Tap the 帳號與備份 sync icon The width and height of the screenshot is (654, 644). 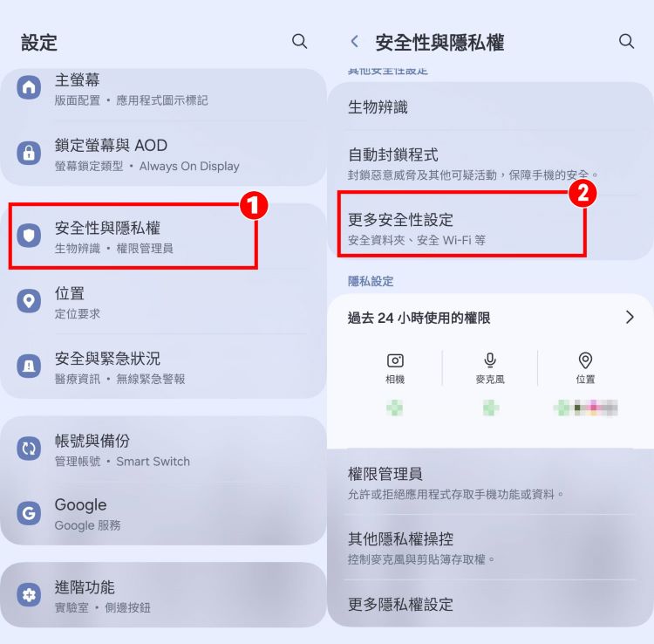[29, 449]
